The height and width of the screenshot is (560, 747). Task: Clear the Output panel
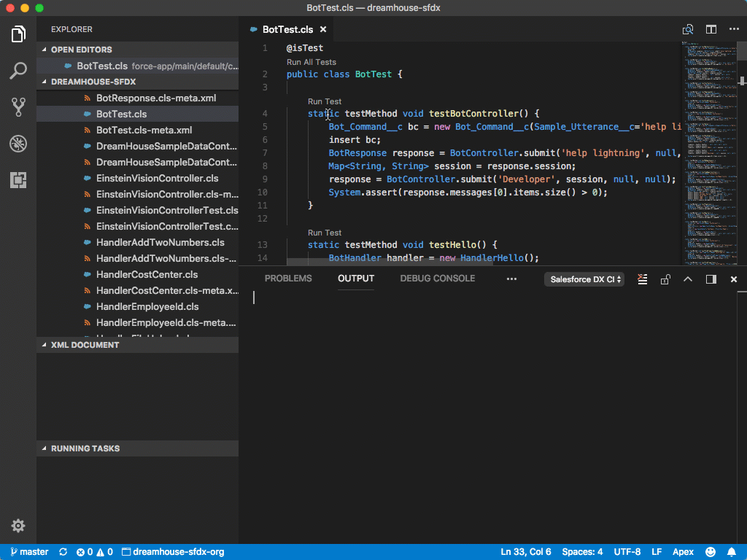pos(641,279)
